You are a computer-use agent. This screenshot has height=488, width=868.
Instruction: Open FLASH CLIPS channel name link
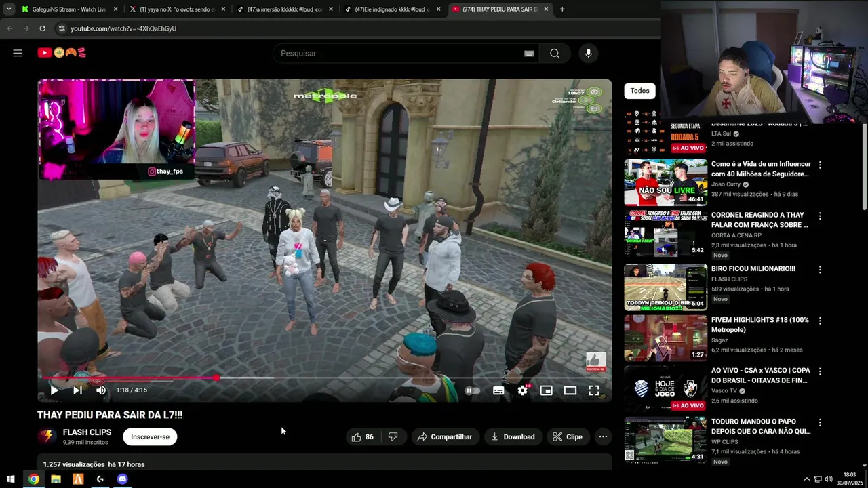click(x=87, y=432)
